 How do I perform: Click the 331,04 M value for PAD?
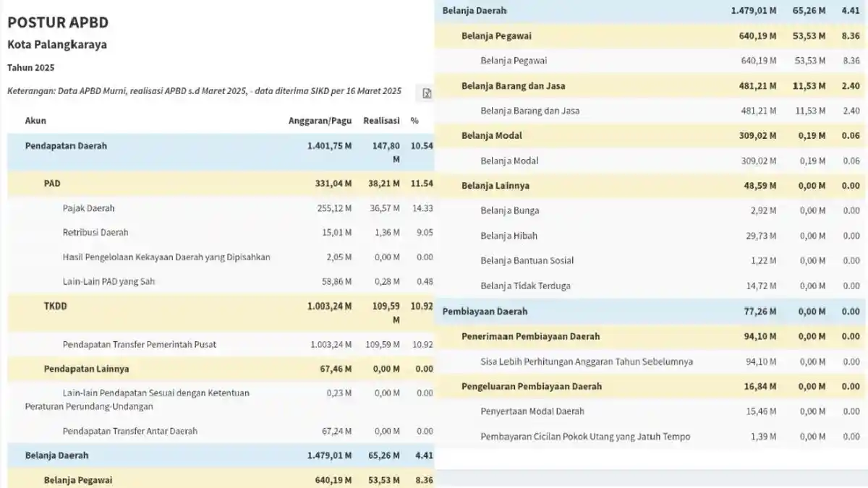333,184
